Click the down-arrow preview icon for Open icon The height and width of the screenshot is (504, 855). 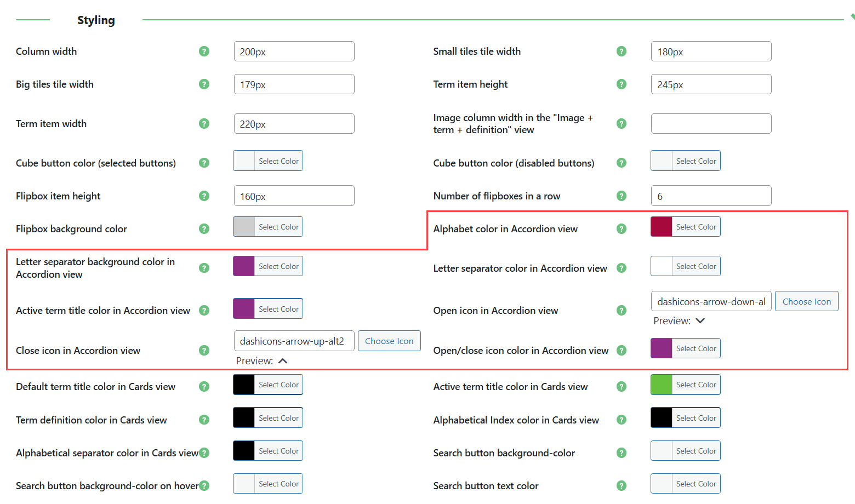click(700, 320)
